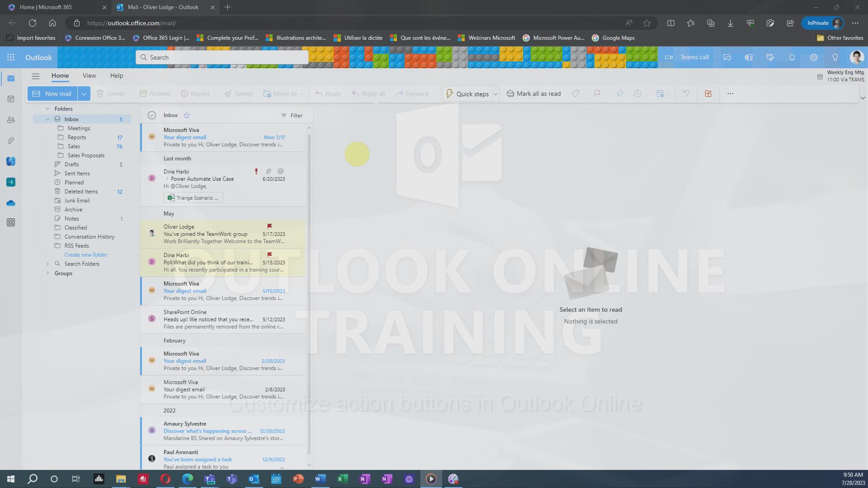This screenshot has height=488, width=868.
Task: Click the Undo icon in the ribbon
Action: pyautogui.click(x=686, y=94)
